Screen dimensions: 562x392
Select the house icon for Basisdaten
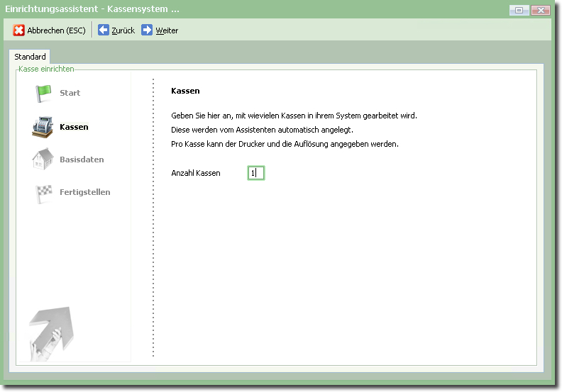tap(43, 159)
